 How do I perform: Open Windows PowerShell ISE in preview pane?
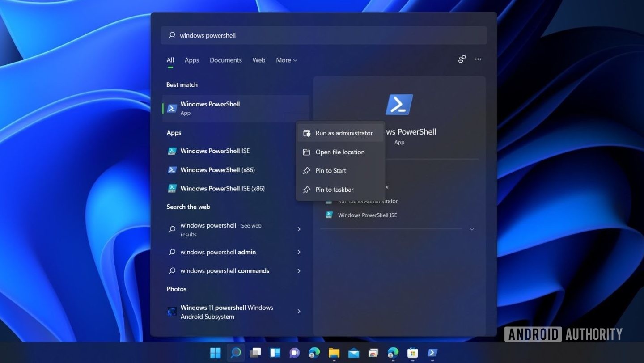(361, 215)
